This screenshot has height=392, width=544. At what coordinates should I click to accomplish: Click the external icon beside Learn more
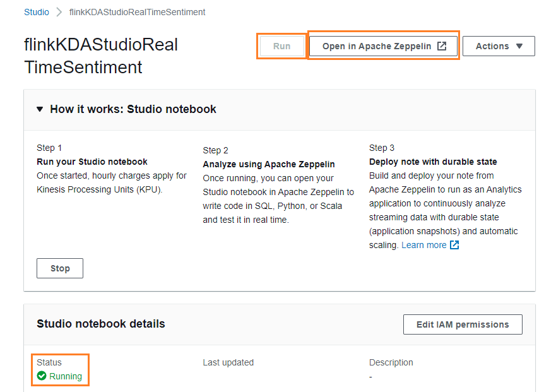pos(454,245)
